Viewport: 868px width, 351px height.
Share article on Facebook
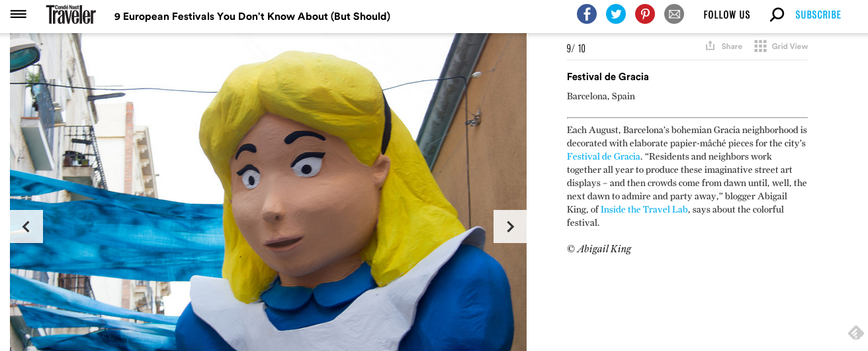pos(587,14)
